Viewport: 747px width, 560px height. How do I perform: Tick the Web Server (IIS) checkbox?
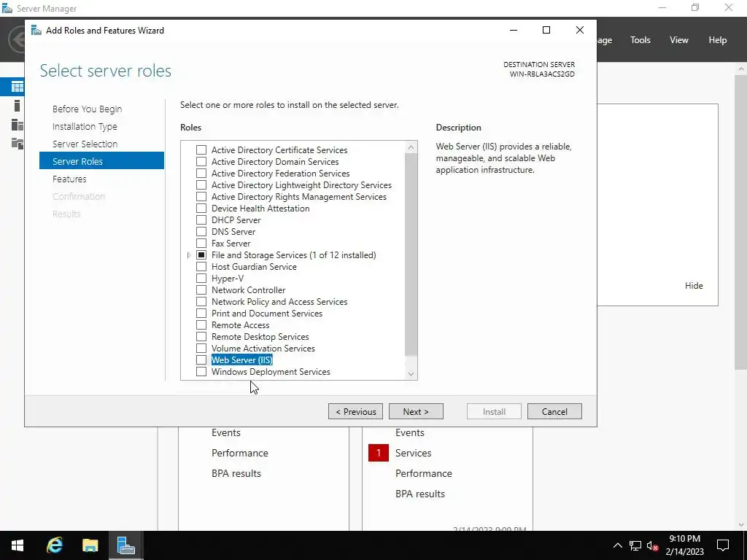click(201, 360)
